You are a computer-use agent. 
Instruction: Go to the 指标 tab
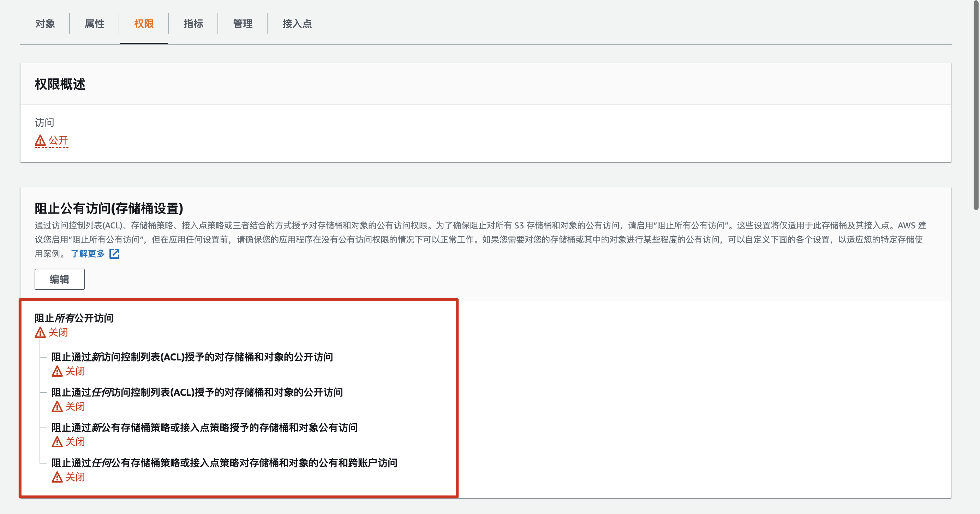(193, 24)
